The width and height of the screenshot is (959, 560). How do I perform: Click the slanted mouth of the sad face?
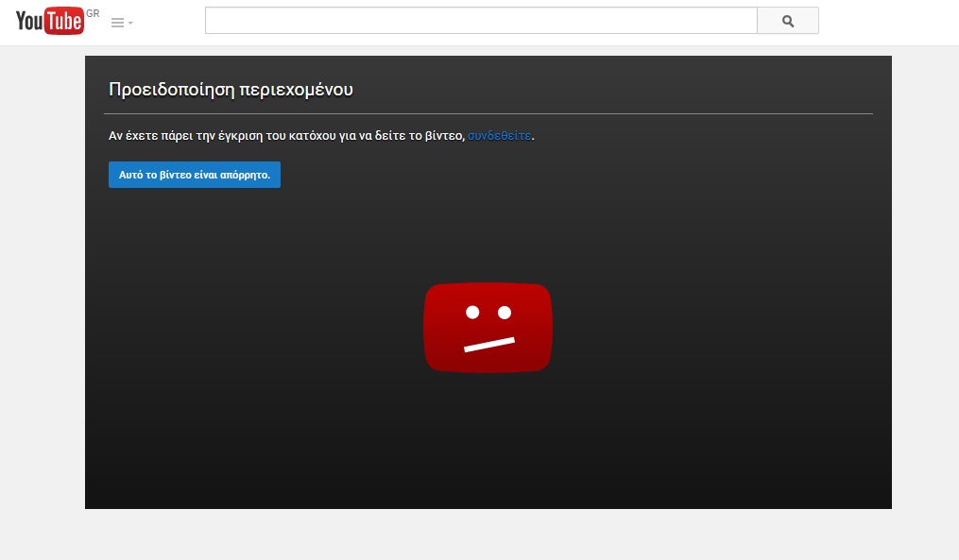[488, 345]
